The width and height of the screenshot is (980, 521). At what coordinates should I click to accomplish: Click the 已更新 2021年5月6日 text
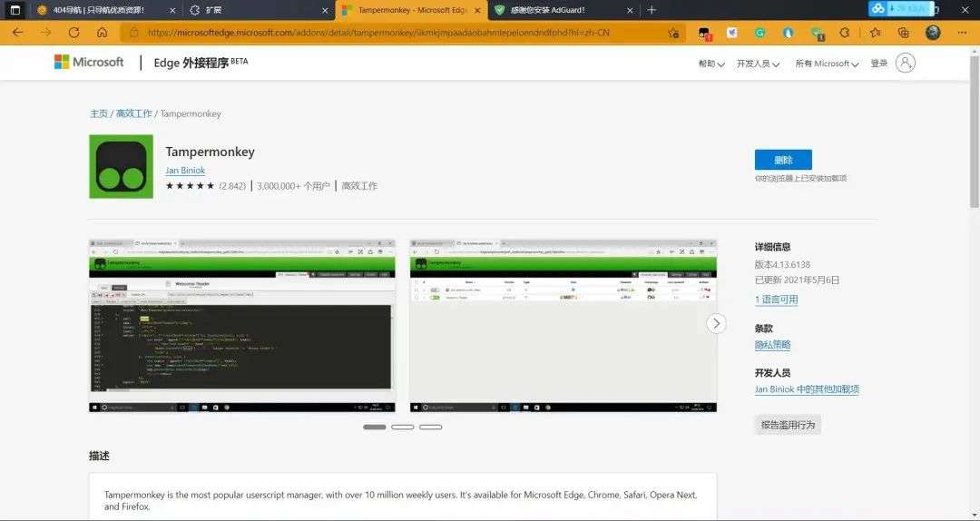pos(797,280)
